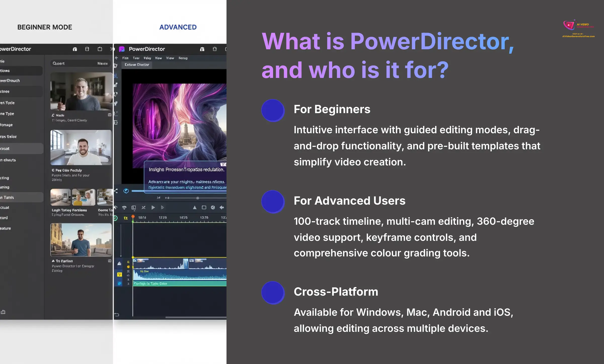This screenshot has height=364, width=604.
Task: Select the man in blue t-shirt rooftop thumbnail
Action: pyautogui.click(x=81, y=240)
